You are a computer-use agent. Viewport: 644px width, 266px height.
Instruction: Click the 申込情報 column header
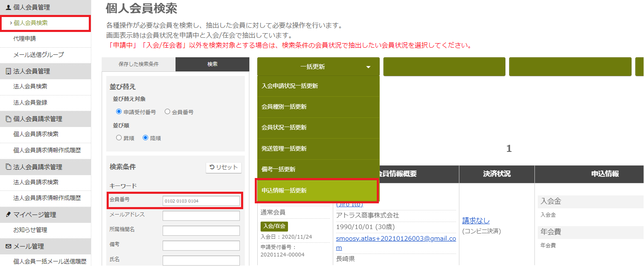coord(605,174)
